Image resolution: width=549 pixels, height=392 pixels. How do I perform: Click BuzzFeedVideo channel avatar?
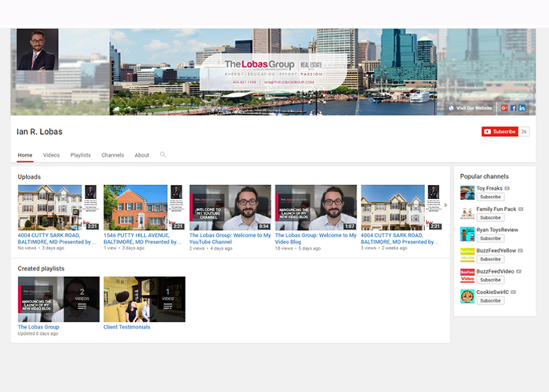(467, 275)
